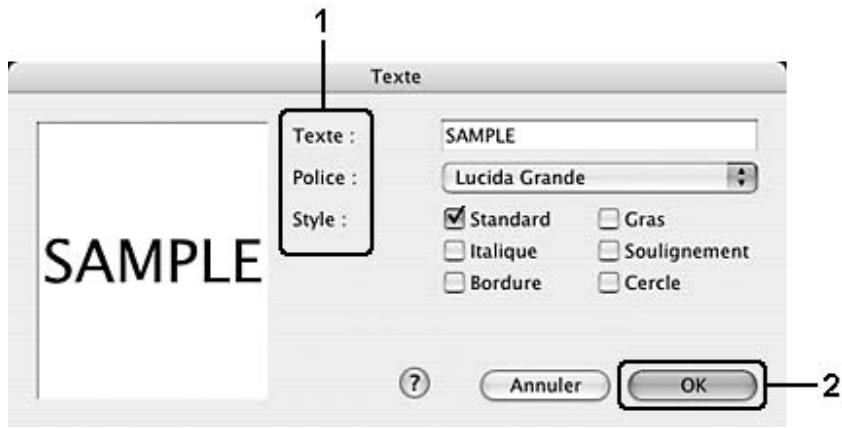
Task: Check the Cercle option
Action: pyautogui.click(x=609, y=283)
